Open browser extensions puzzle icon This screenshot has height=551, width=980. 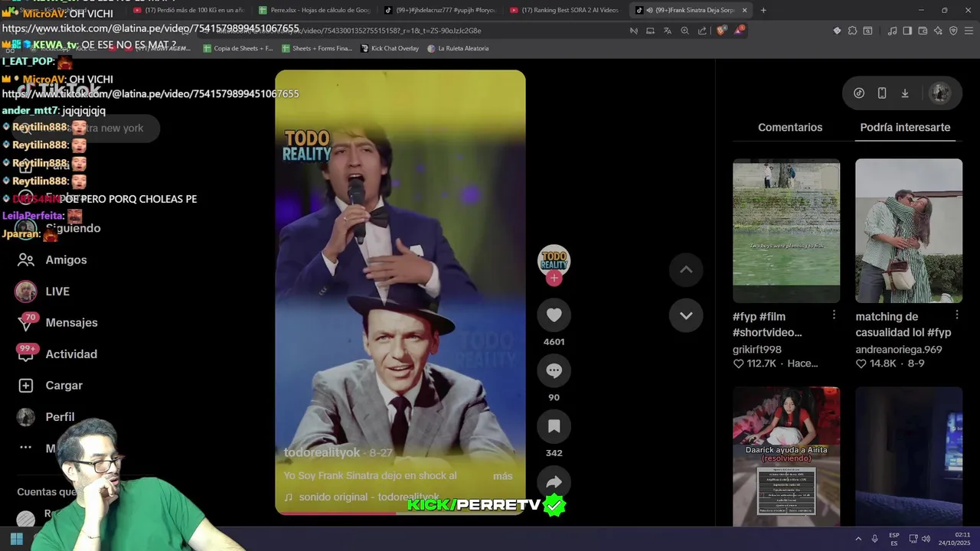click(852, 31)
